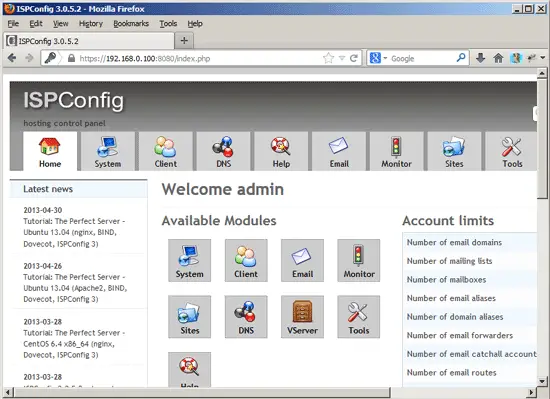Launch Client module under Available Modules

tap(246, 261)
